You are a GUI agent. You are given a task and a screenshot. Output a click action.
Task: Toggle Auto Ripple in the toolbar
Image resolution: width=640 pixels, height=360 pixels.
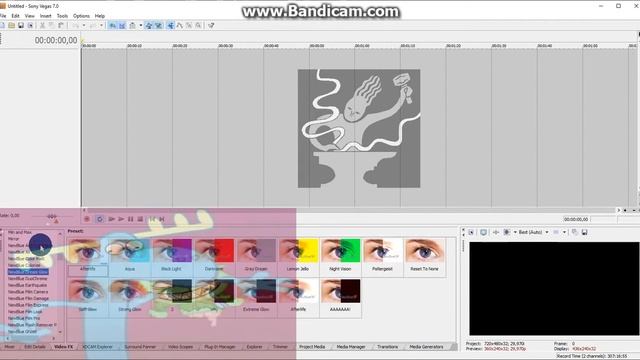(132, 25)
